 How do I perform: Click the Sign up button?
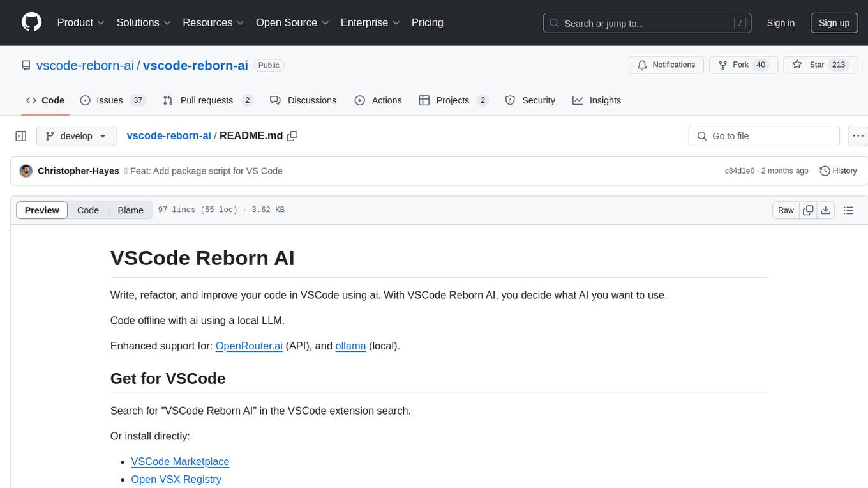tap(834, 23)
